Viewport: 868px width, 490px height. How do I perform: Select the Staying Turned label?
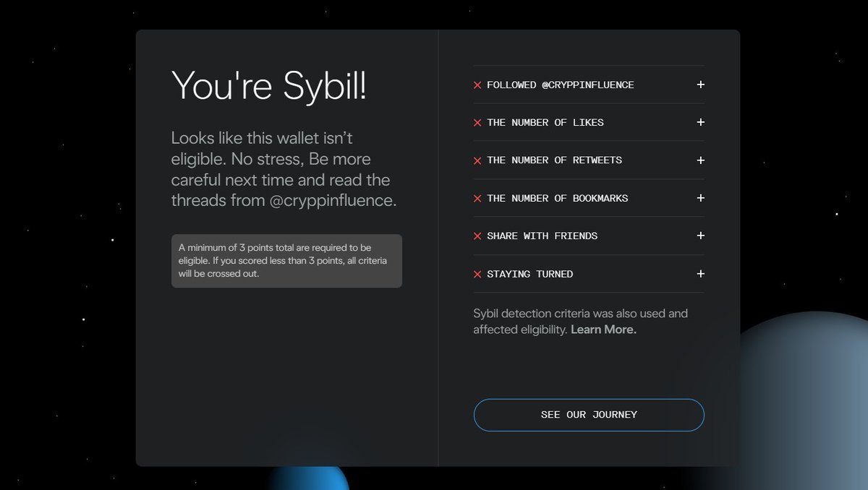click(x=530, y=274)
